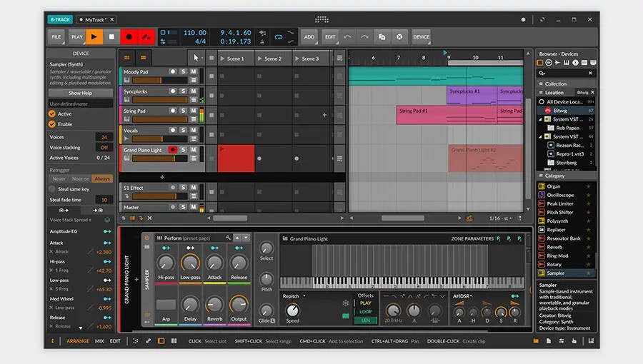Open the Repitch mode dropdown
The height and width of the screenshot is (364, 643).
pyautogui.click(x=294, y=296)
